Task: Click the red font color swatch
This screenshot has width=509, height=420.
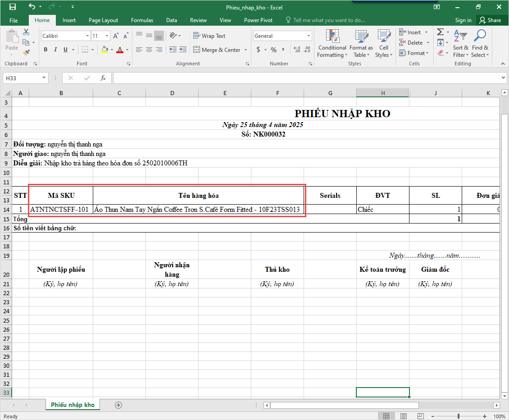Action: pos(120,50)
